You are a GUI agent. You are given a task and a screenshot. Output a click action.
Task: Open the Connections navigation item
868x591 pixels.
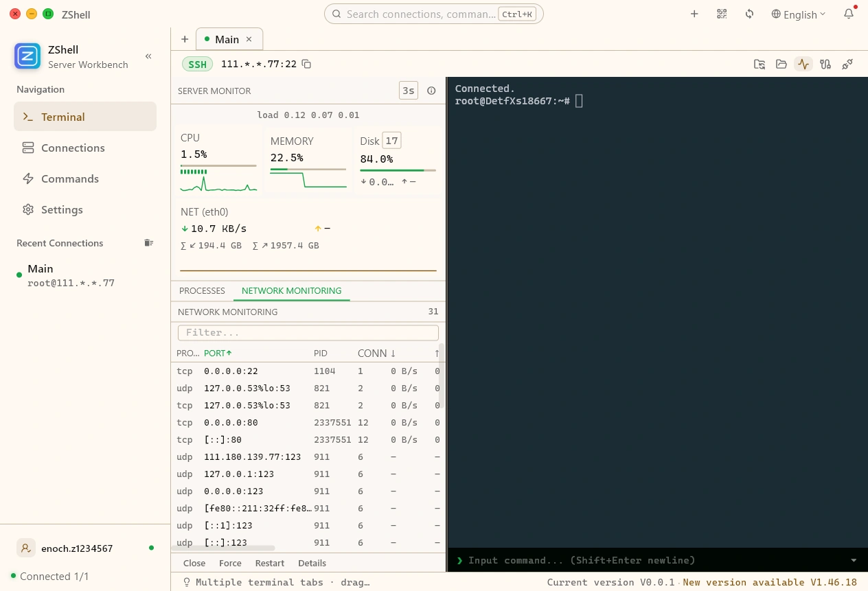pos(85,148)
